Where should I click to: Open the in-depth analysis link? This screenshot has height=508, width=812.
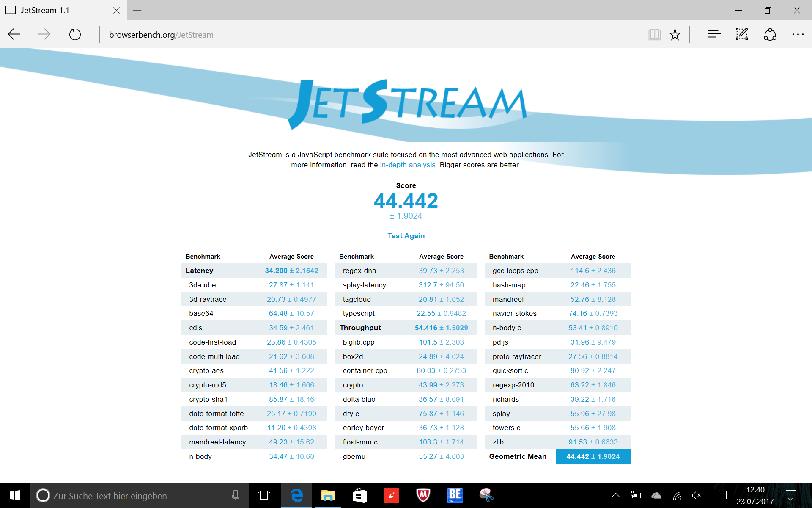(x=407, y=165)
